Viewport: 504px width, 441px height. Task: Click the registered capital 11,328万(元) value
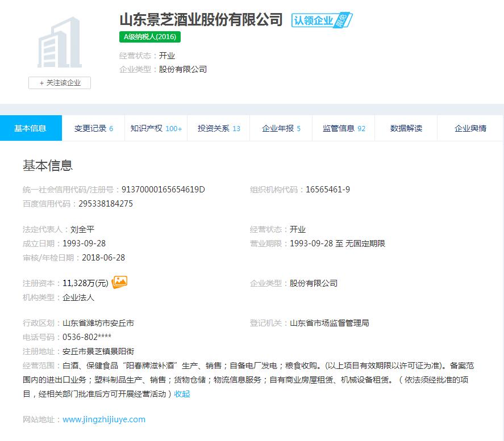[x=85, y=283]
